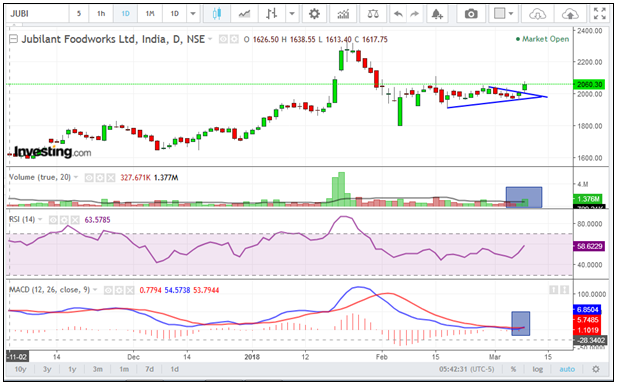The width and height of the screenshot is (618, 386).
Task: Take a chart snapshot with camera icon
Action: pos(471,14)
